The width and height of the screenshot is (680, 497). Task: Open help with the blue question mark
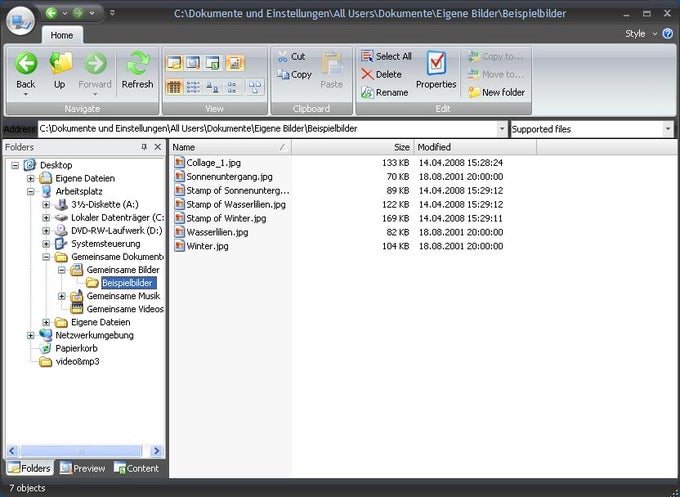pyautogui.click(x=668, y=33)
